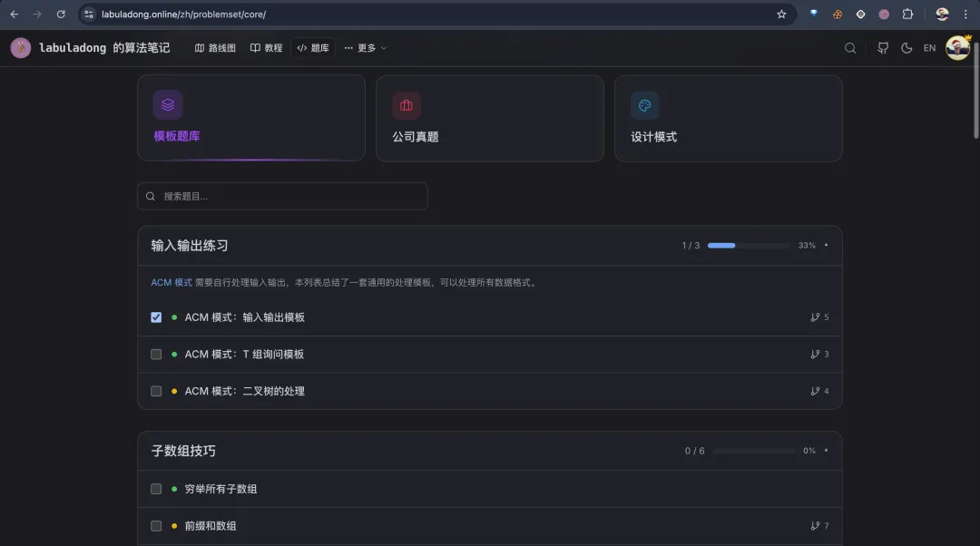This screenshot has width=980, height=546.
Task: Click the browser refresh icon
Action: [60, 14]
